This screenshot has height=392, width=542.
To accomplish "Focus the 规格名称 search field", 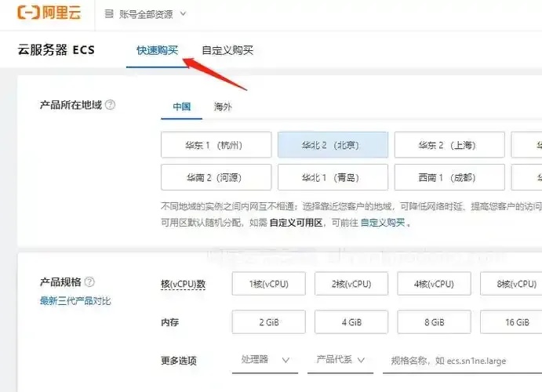I will pyautogui.click(x=462, y=361).
